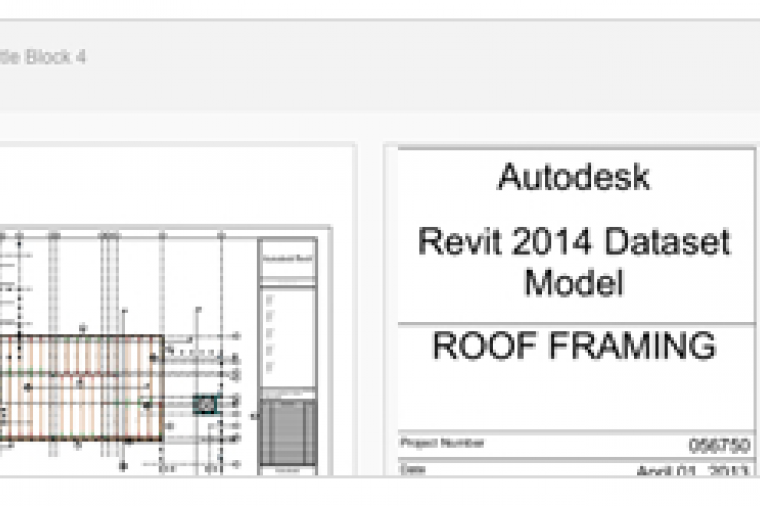The width and height of the screenshot is (760, 506).
Task: Open the title block preview thumbnail
Action: point(572,310)
